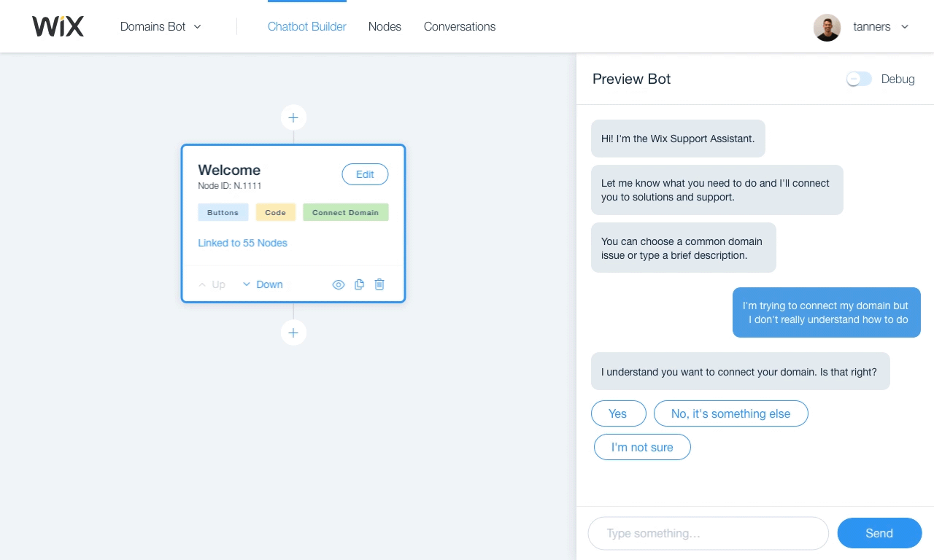
Task: Select the Code tag
Action: [275, 212]
